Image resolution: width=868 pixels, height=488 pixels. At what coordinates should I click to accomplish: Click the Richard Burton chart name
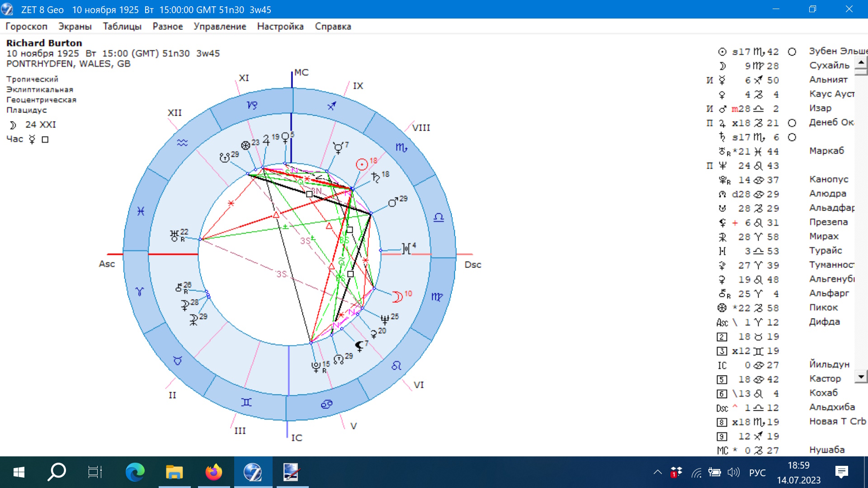[44, 43]
